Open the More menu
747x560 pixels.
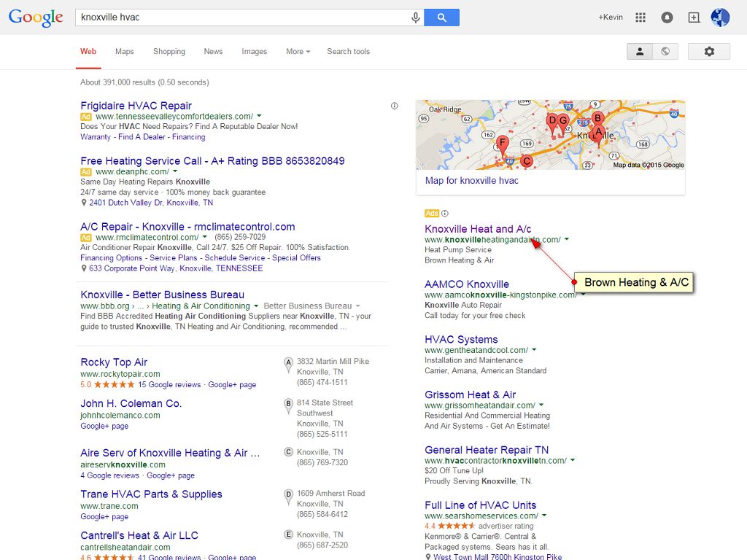(298, 52)
